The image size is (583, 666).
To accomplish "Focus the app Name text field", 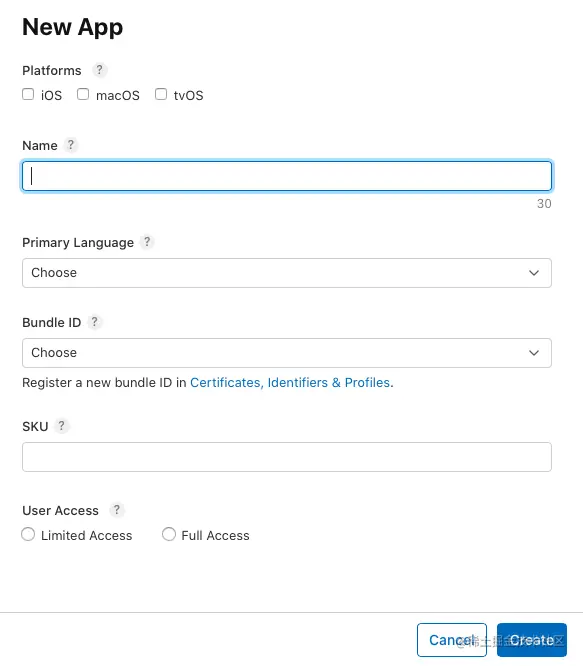I will 287,176.
